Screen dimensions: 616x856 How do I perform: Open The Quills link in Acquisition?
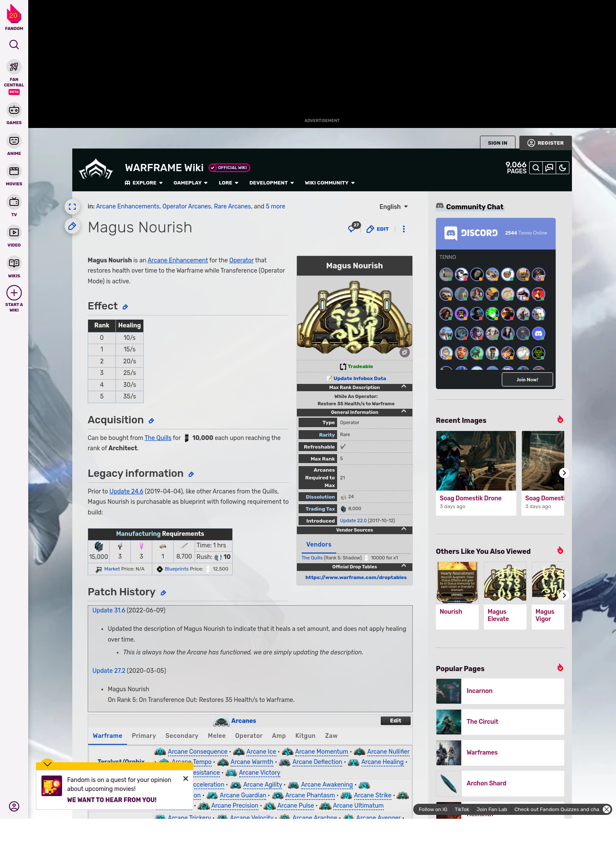[158, 438]
